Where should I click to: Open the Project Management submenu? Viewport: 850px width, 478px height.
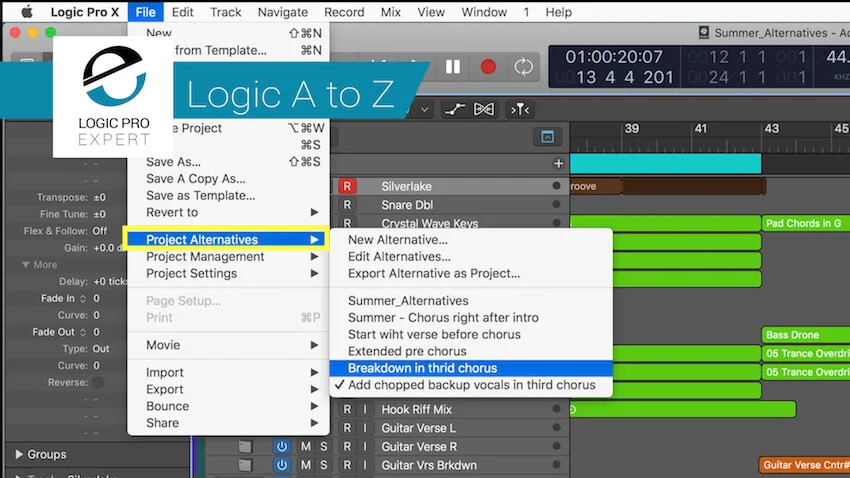tap(228, 256)
